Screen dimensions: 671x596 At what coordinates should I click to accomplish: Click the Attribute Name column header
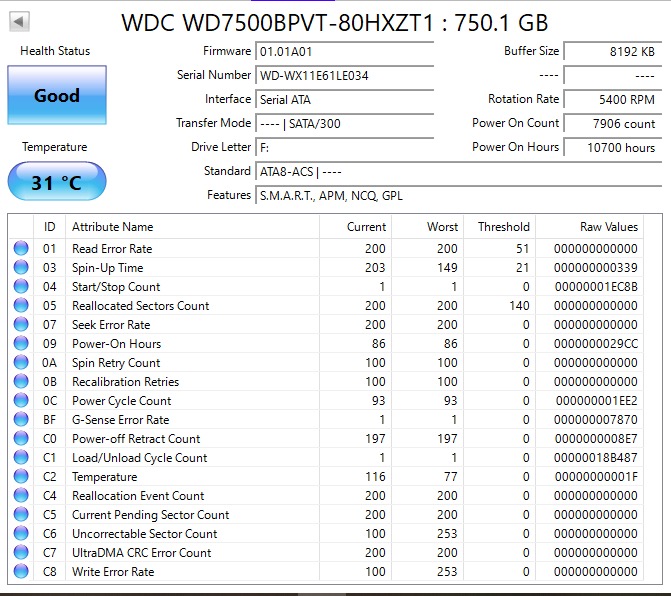point(193,227)
